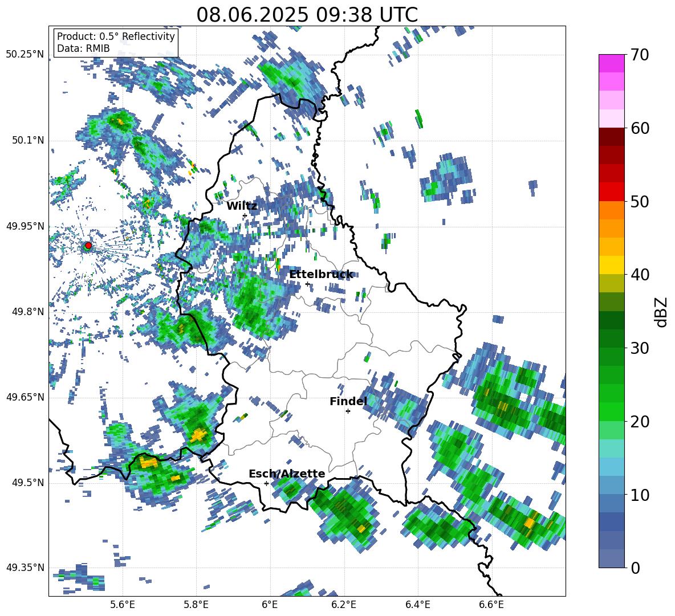This screenshot has width=675, height=616.
Task: Click the 6.4°E longitude label
Action: point(417,605)
